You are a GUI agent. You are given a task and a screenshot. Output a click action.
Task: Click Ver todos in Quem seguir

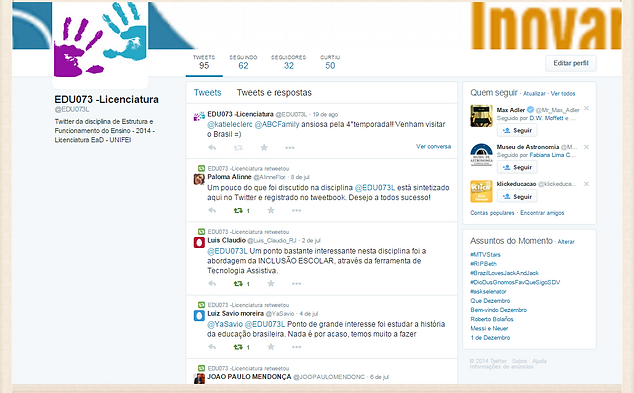563,93
